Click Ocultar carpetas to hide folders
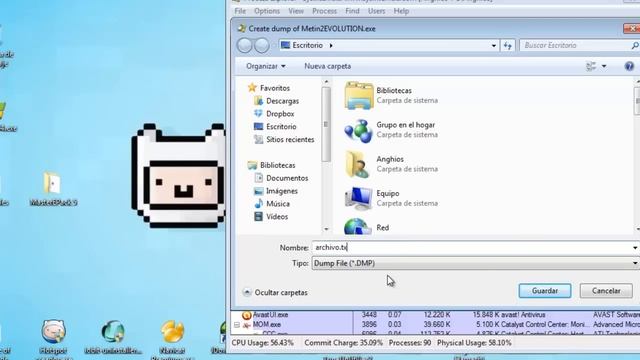This screenshot has width=640, height=360. [275, 293]
